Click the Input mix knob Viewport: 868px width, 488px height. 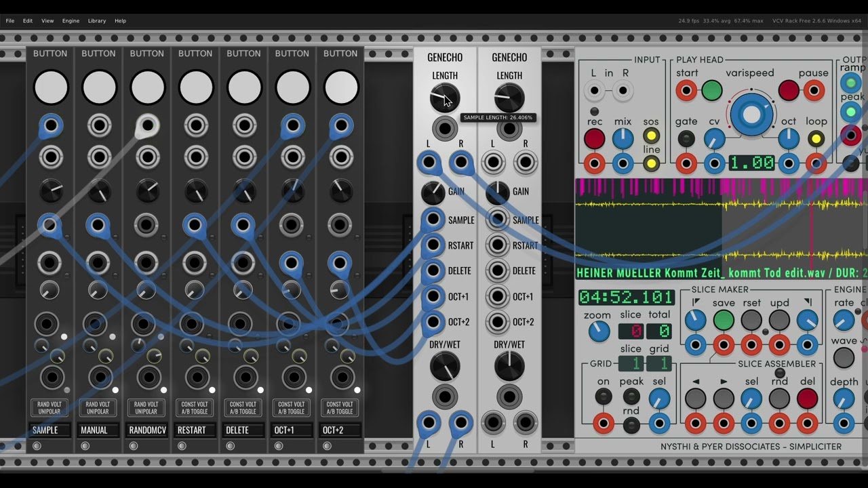(623, 140)
